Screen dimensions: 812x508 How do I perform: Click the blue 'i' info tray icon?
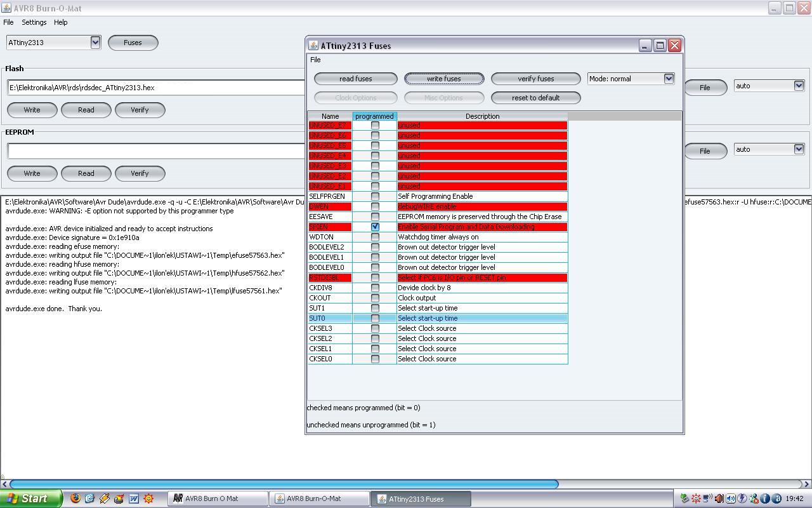765,498
